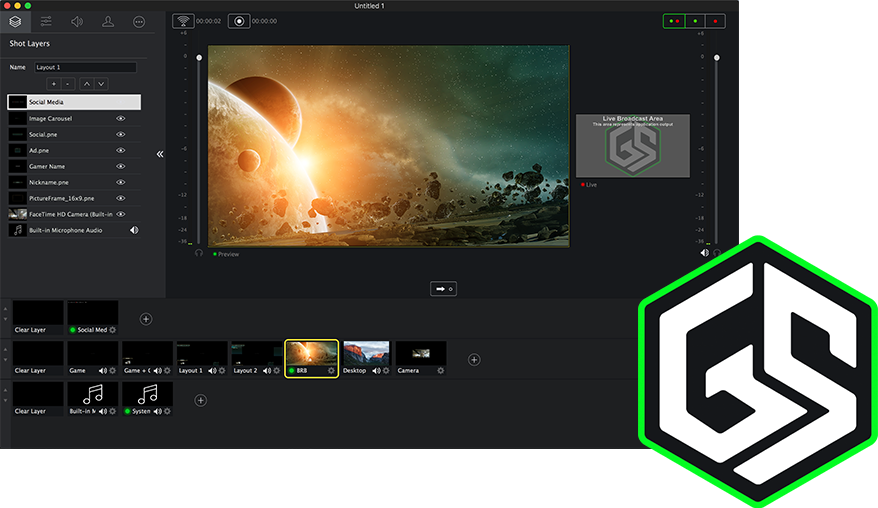Toggle visibility of the Ad.png layer
This screenshot has width=878, height=508.
coord(120,151)
